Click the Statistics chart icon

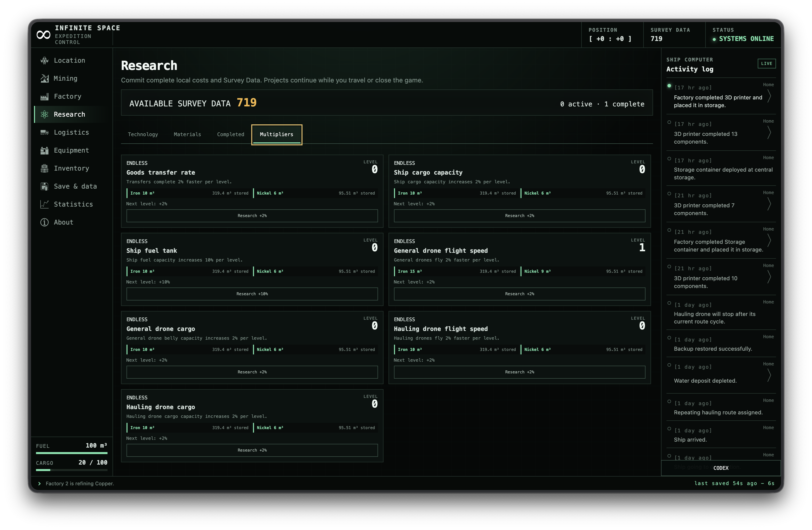click(44, 204)
